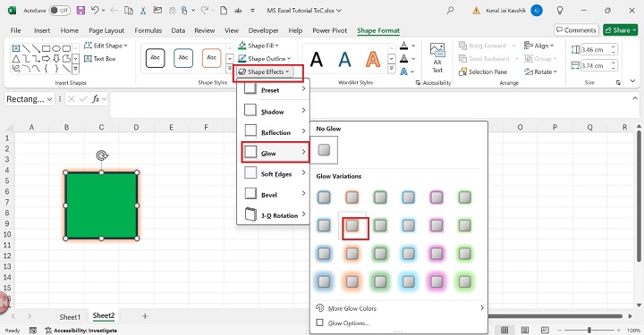
Task: Open the Selection Pane
Action: pyautogui.click(x=483, y=71)
